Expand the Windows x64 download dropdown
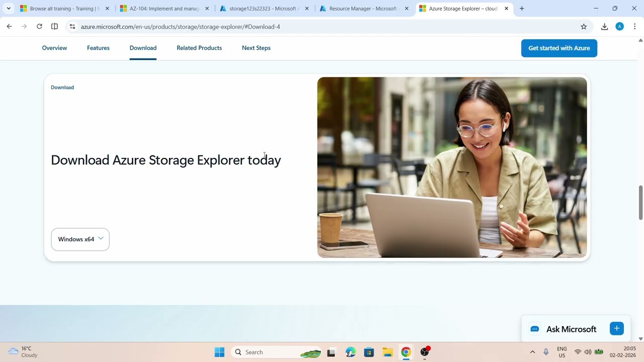This screenshot has width=644, height=362. coord(80,239)
